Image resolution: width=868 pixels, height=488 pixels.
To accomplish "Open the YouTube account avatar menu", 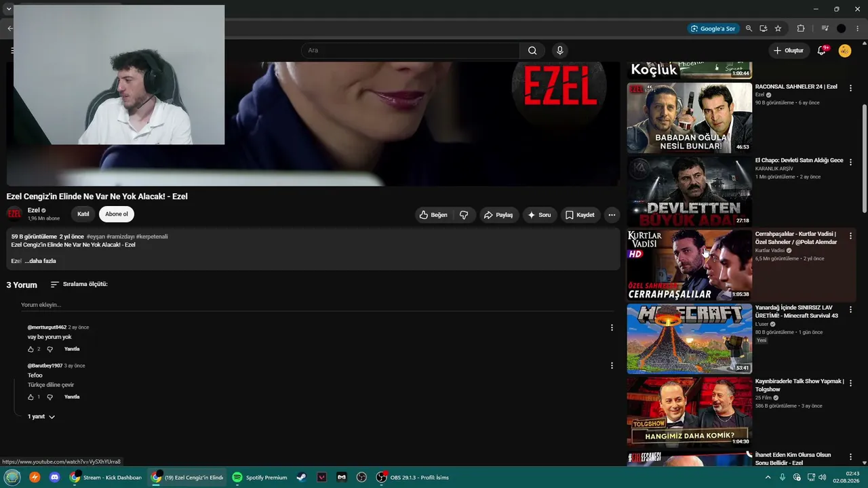I will coord(845,50).
